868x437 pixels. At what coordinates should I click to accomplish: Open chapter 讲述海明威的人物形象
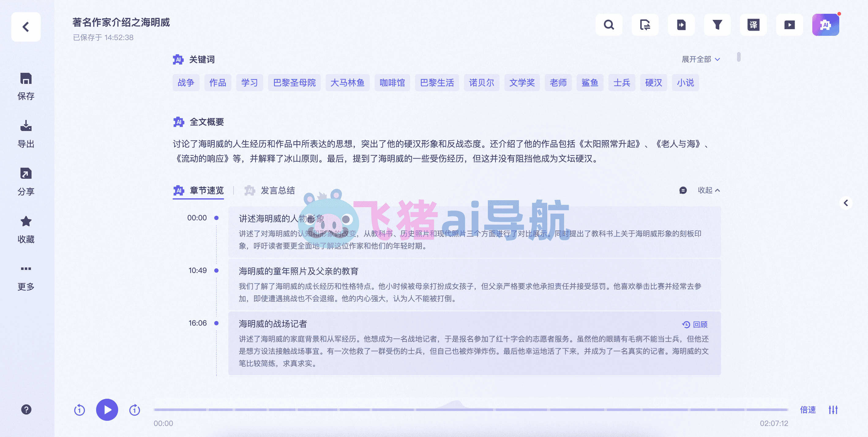[474, 232]
